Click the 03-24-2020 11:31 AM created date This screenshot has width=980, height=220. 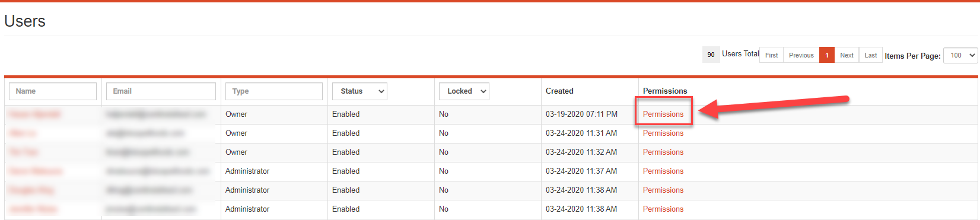tap(581, 133)
